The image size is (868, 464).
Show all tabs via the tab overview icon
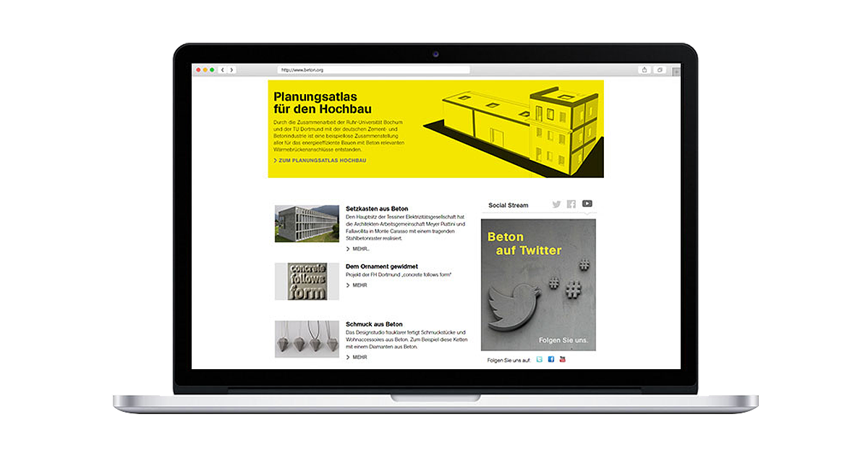tap(660, 70)
